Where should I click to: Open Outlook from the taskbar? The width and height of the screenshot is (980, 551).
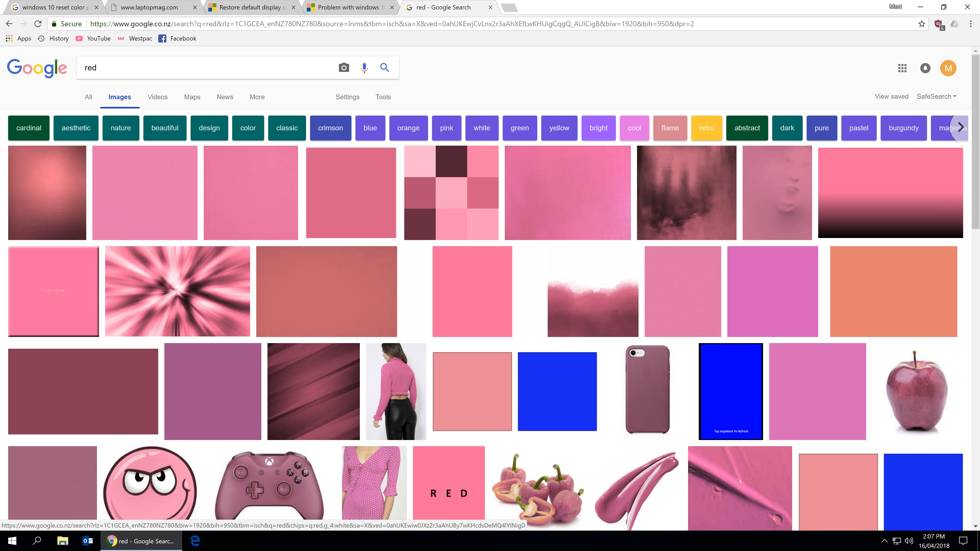point(88,541)
